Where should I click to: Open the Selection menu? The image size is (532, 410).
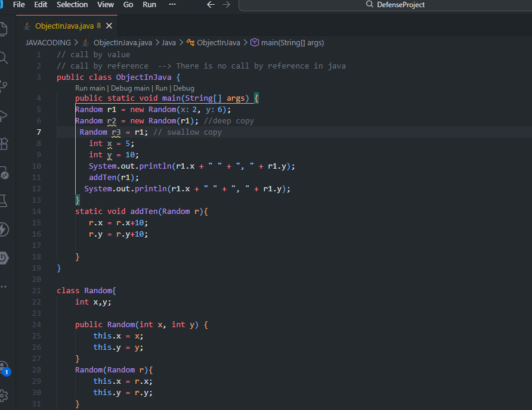pos(72,5)
